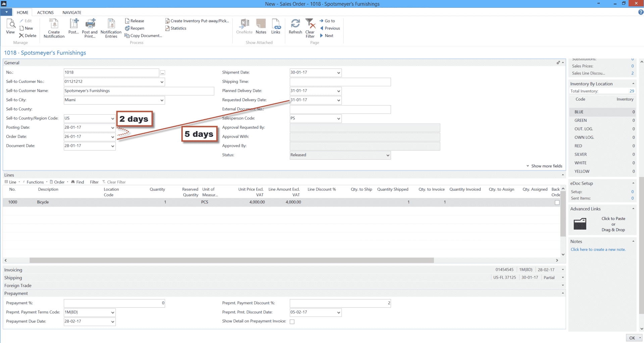Open the Line menu in Lines
The width and height of the screenshot is (644, 343).
click(x=12, y=182)
